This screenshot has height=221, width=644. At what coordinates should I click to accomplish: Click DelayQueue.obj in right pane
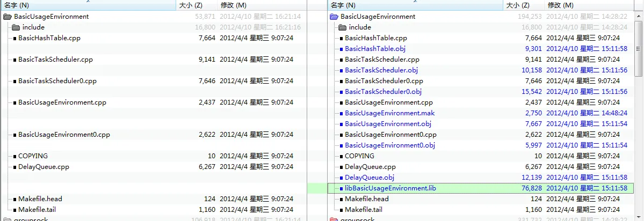point(369,178)
